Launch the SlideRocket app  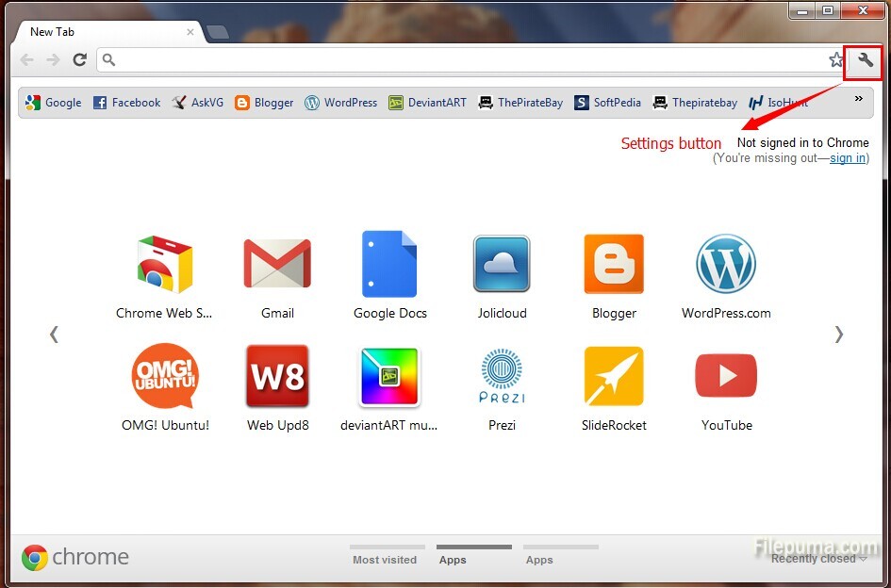tap(614, 377)
